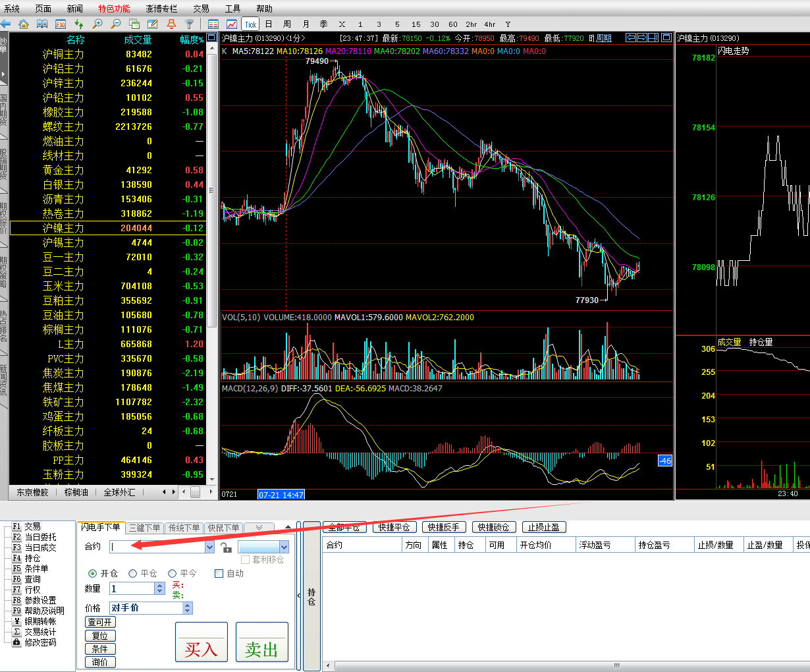Click the unlock padlock beside contract field
This screenshot has width=810, height=672.
tap(226, 547)
